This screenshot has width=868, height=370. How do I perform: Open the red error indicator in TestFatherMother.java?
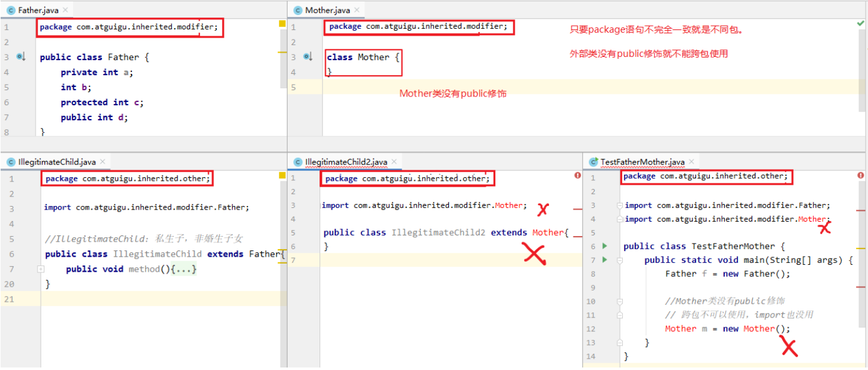[861, 176]
